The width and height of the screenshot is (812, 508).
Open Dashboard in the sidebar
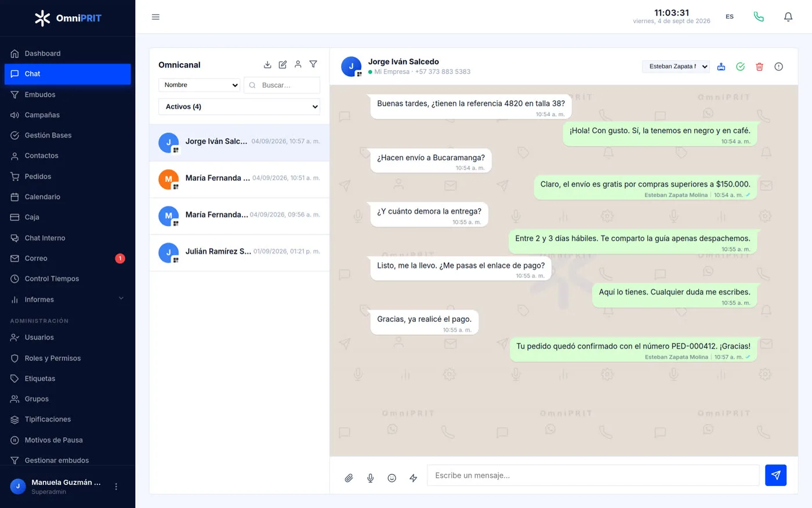click(x=67, y=53)
